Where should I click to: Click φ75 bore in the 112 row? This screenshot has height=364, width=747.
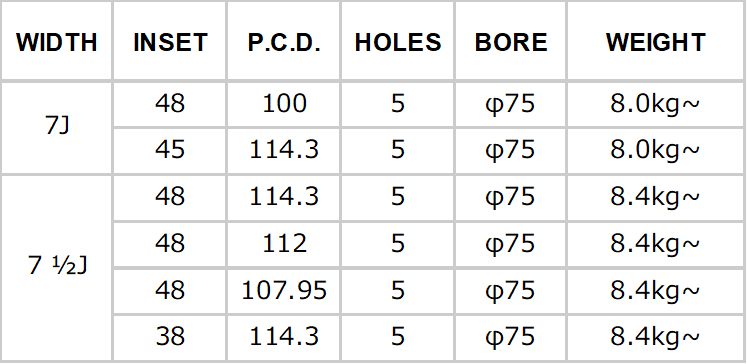[511, 244]
